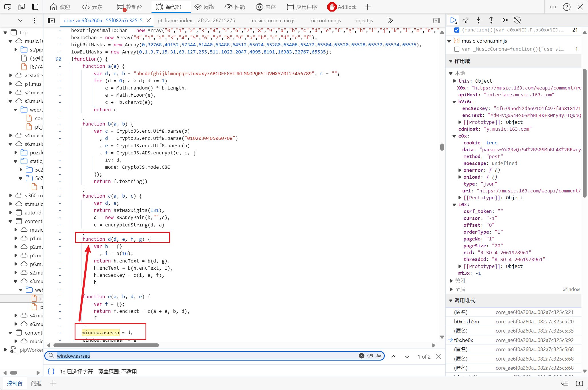Enable the var _MusicCorona breakpoint
The height and width of the screenshot is (390, 588).
(x=457, y=49)
